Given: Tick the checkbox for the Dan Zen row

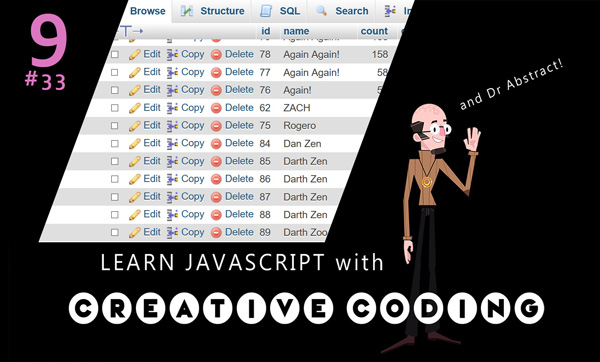Looking at the screenshot, I should (x=115, y=143).
